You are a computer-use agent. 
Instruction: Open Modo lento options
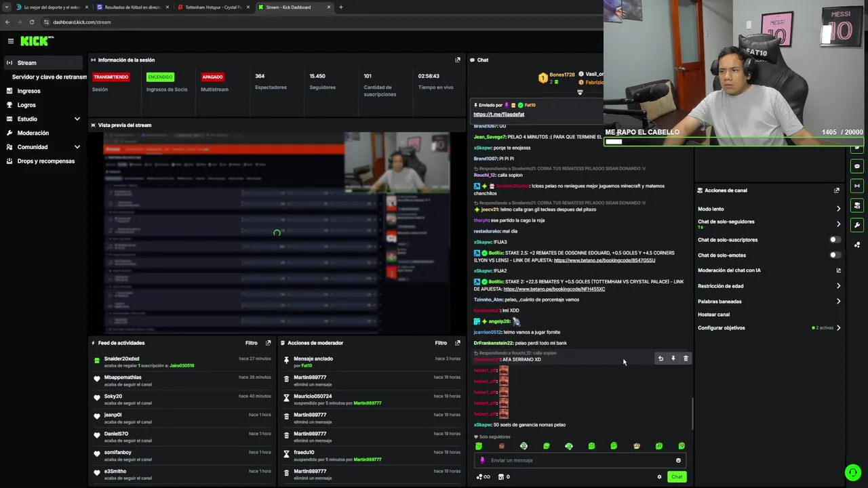pos(769,209)
